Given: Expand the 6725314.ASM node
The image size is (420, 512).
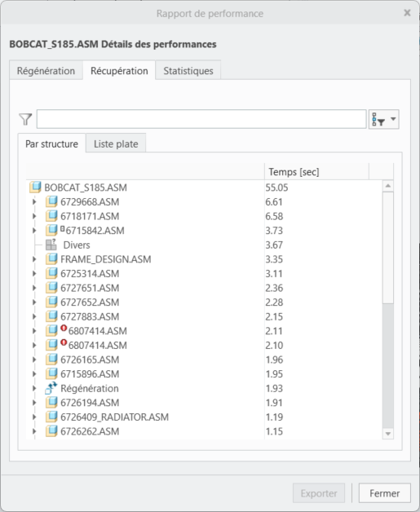Looking at the screenshot, I should (34, 274).
